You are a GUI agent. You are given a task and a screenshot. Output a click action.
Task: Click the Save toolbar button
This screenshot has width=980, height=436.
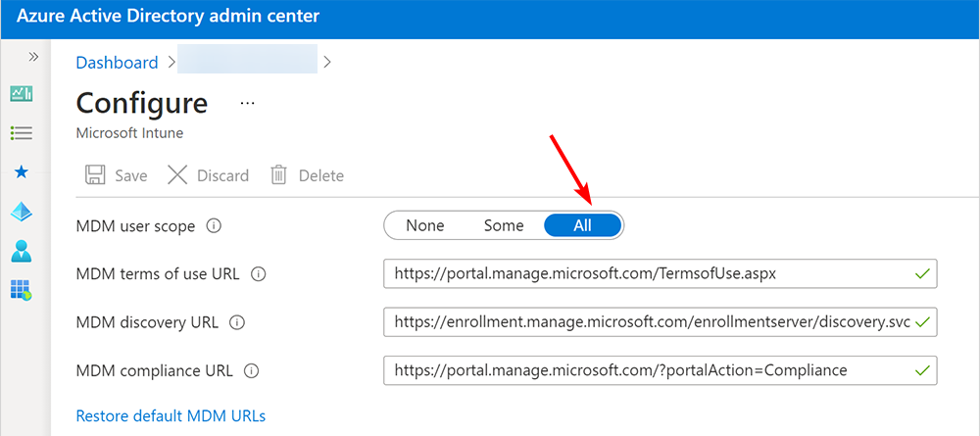click(x=117, y=175)
